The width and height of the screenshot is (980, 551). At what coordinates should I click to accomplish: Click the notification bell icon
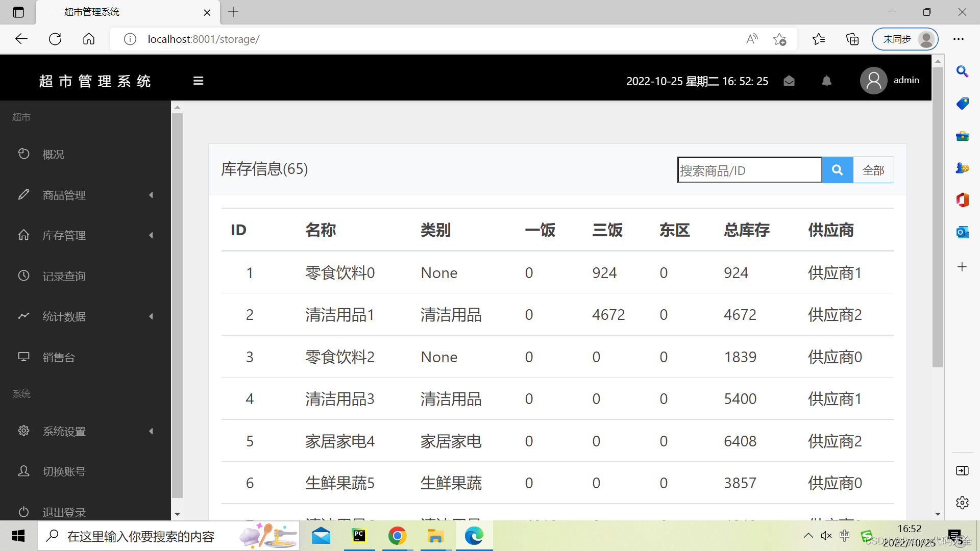pyautogui.click(x=827, y=81)
